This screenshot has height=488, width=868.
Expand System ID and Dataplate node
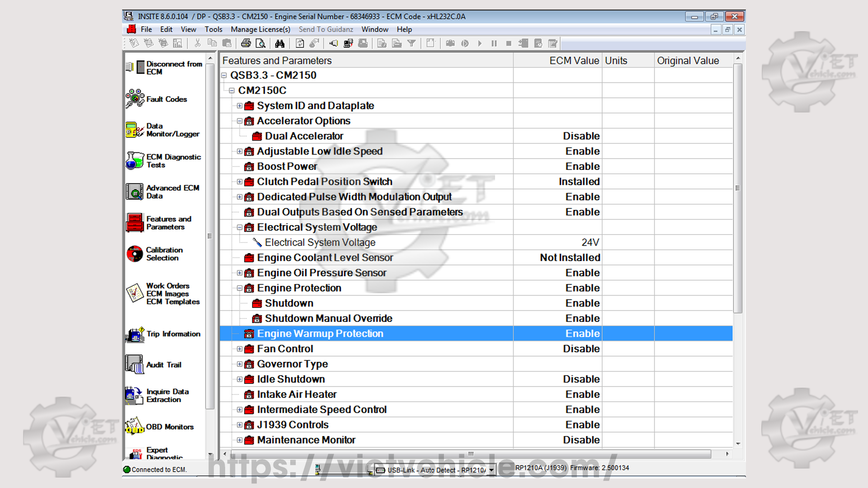pos(240,106)
